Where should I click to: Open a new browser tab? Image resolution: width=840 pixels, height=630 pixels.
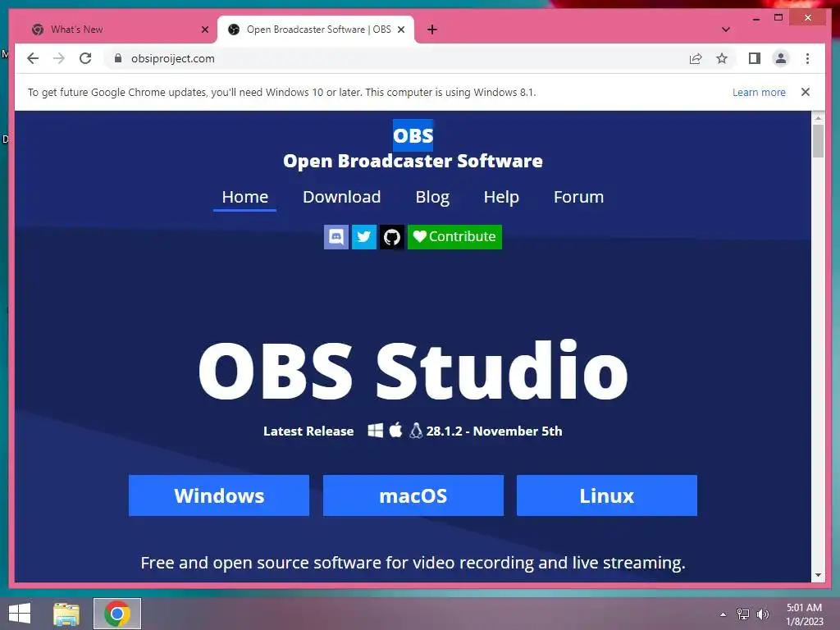coord(432,30)
